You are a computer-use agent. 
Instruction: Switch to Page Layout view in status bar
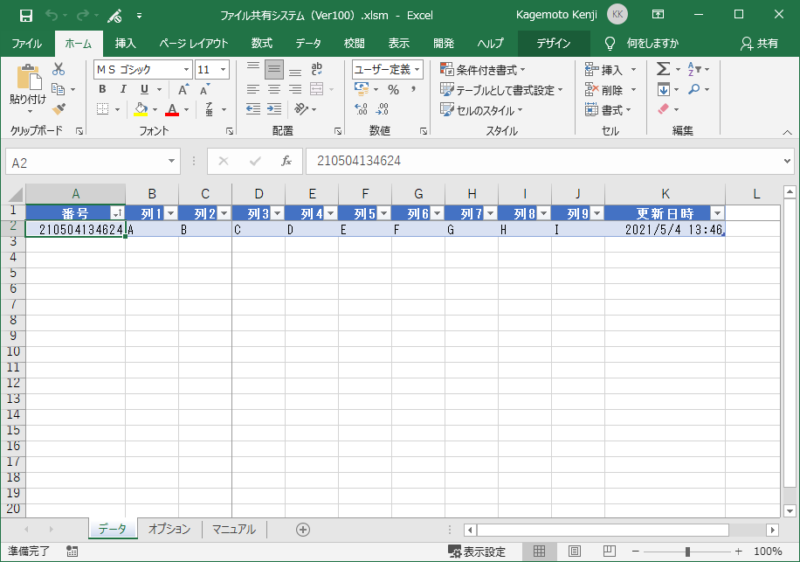tap(574, 551)
